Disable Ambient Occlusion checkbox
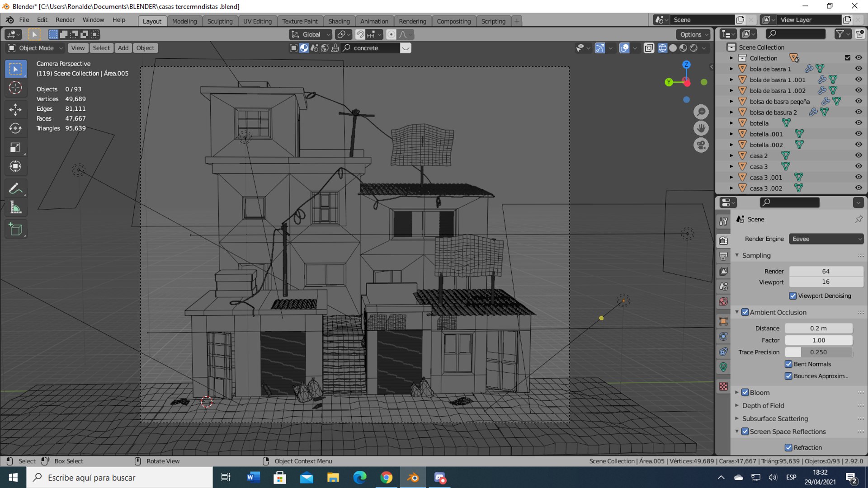This screenshot has height=488, width=868. [745, 312]
